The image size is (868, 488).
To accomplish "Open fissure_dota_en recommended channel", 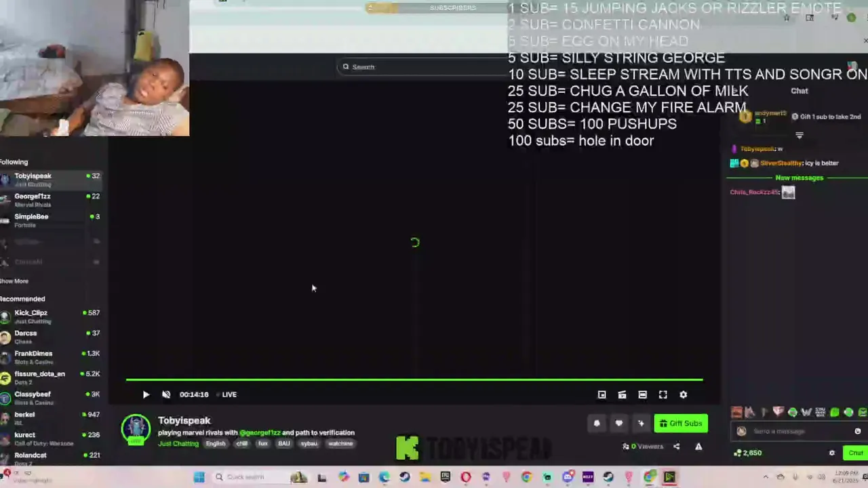I will coord(51,378).
